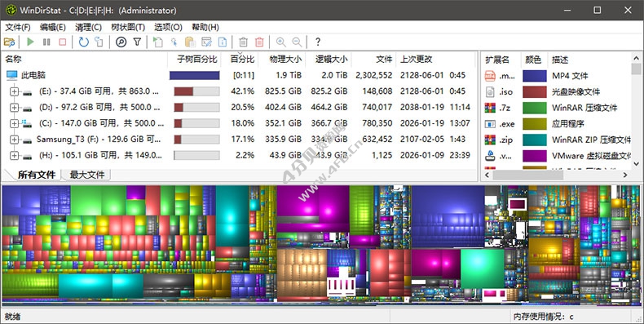Expand the (H:) drive tree node
This screenshot has width=644, height=324.
pos(15,155)
